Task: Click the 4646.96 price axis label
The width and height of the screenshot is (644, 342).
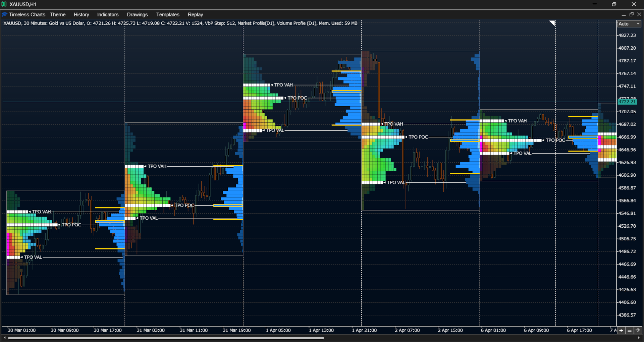Action: click(x=627, y=150)
